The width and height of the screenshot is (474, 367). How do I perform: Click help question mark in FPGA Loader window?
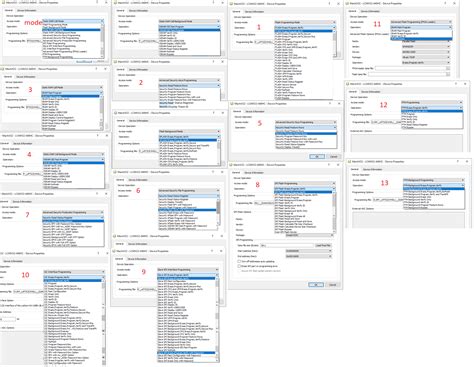coord(445,3)
